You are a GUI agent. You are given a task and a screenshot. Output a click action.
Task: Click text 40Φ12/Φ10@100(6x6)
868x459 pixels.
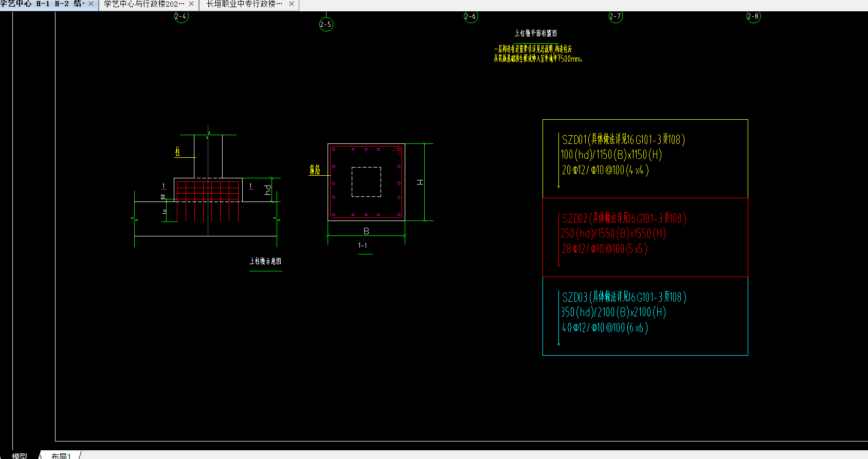(x=605, y=328)
